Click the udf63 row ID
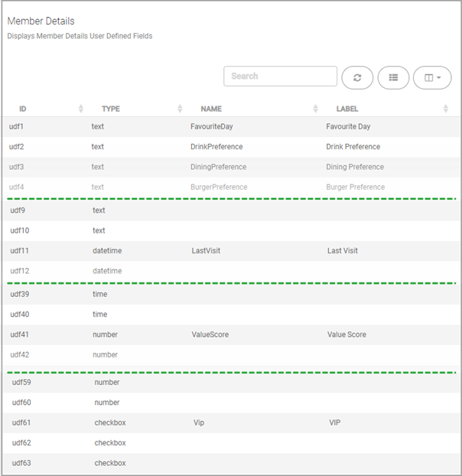 point(21,463)
